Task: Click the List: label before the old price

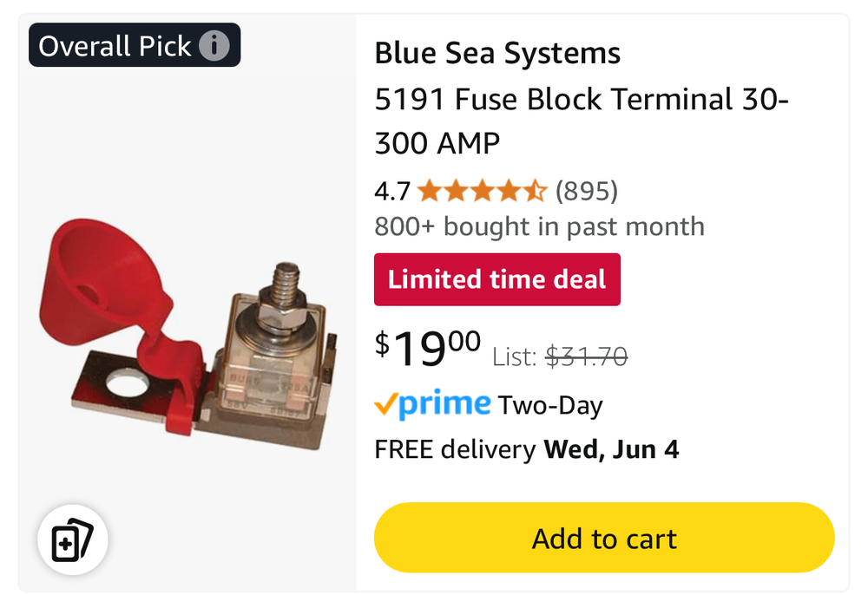Action: 516,356
